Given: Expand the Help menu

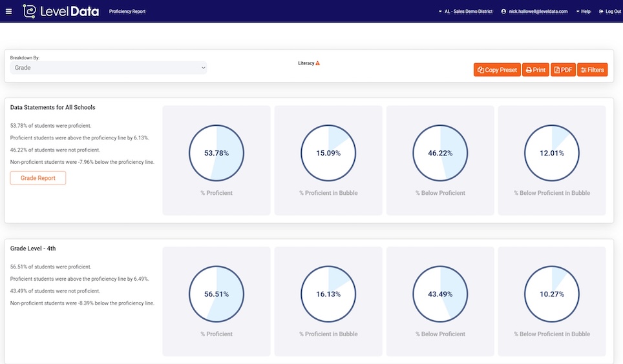Looking at the screenshot, I should point(584,12).
